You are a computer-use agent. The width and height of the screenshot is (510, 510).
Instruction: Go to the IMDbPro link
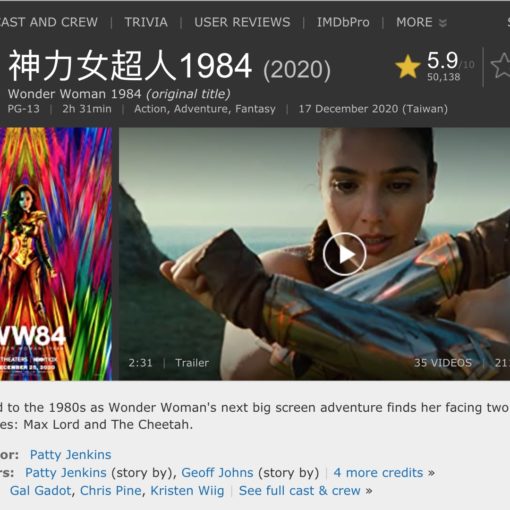click(343, 22)
